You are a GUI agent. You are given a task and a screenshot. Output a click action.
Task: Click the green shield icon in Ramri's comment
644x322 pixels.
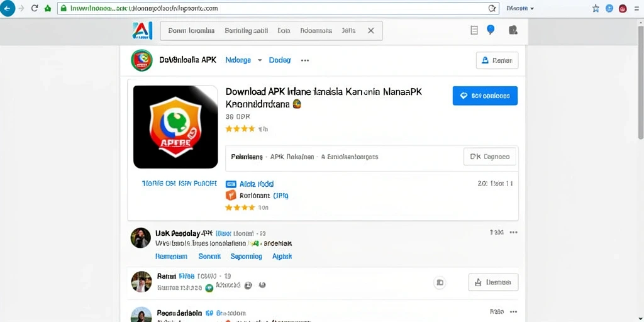coord(209,287)
